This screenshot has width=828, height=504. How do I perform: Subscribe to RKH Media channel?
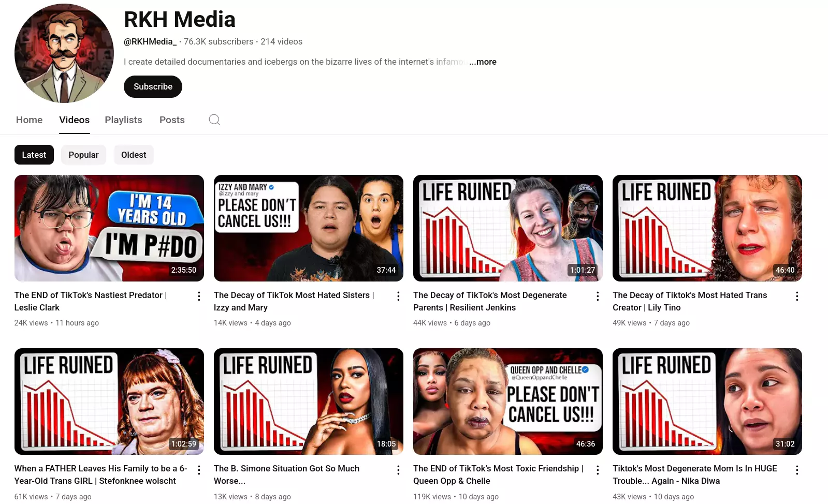coord(153,86)
